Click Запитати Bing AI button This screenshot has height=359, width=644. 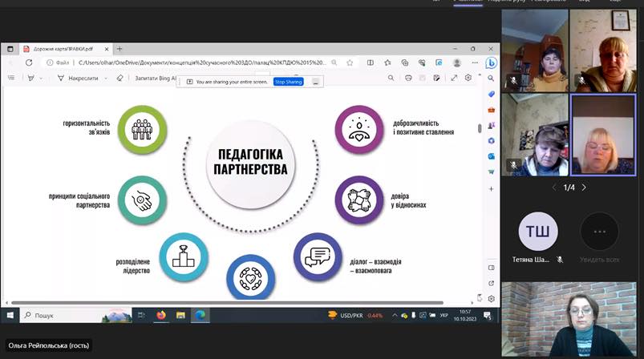pyautogui.click(x=156, y=78)
